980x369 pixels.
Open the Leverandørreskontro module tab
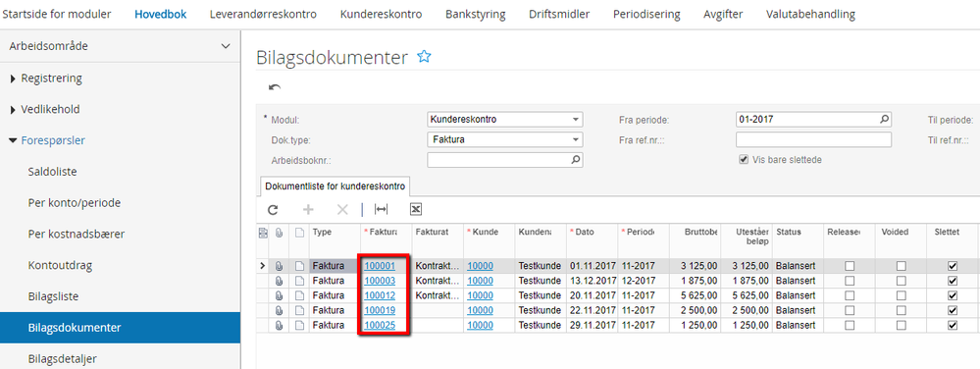tap(263, 14)
